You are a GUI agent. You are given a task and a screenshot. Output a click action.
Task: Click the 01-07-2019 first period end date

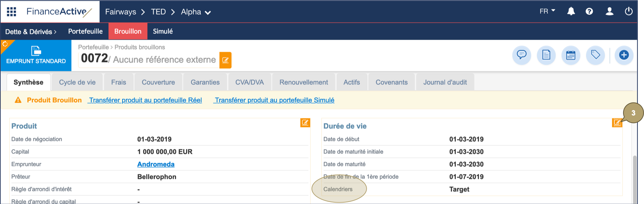(466, 177)
